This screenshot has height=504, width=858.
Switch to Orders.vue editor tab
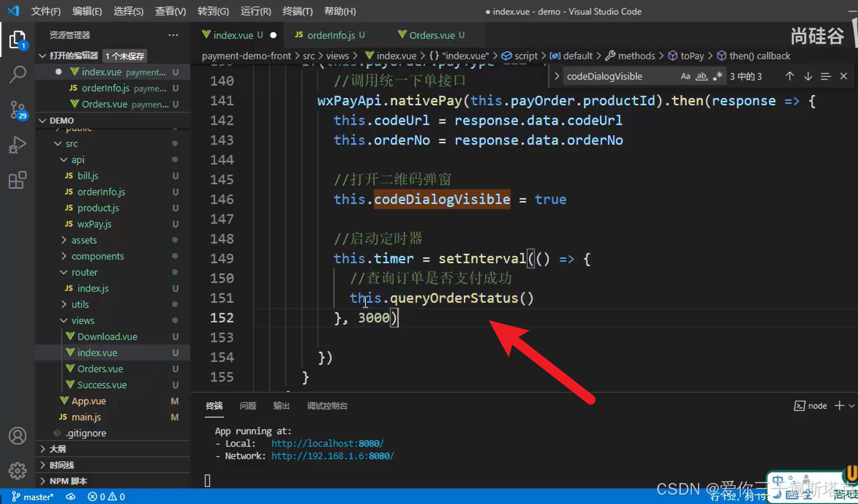click(431, 35)
